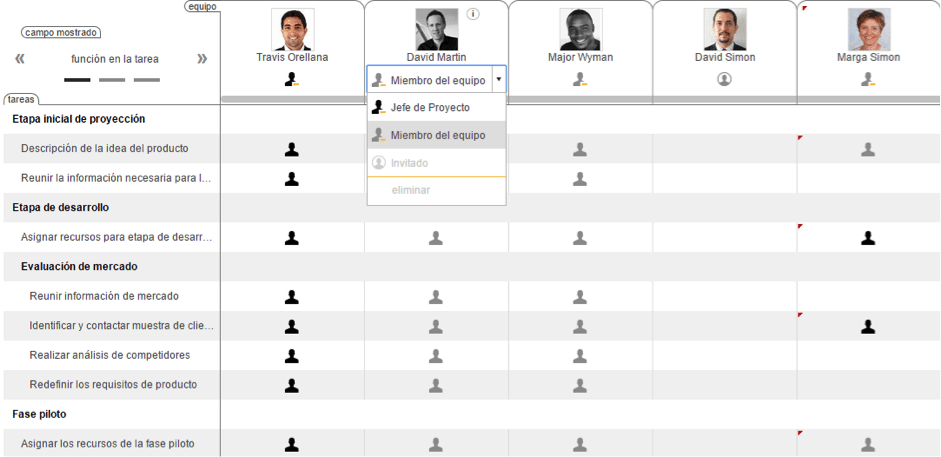
Task: Click Travis Orellana's project role icon
Action: [292, 79]
